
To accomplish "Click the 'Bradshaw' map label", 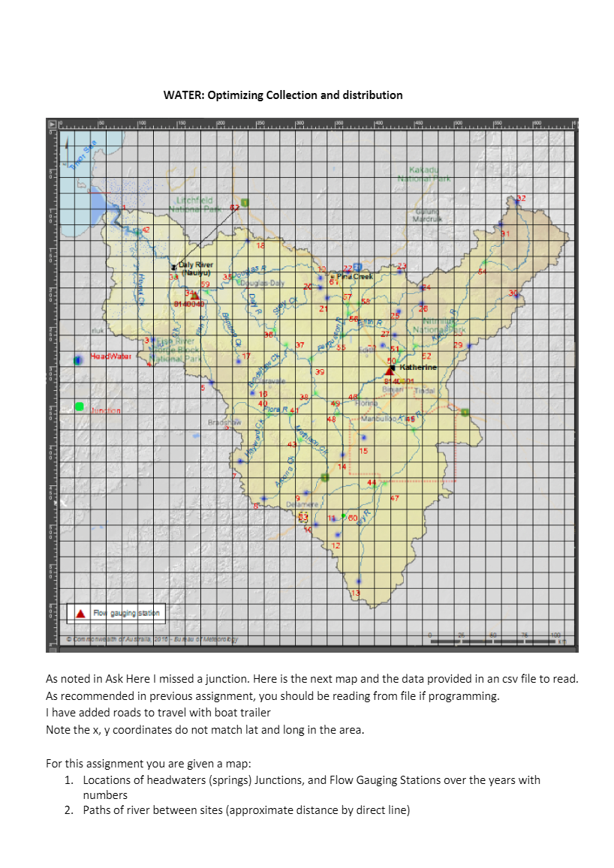I will point(224,422).
